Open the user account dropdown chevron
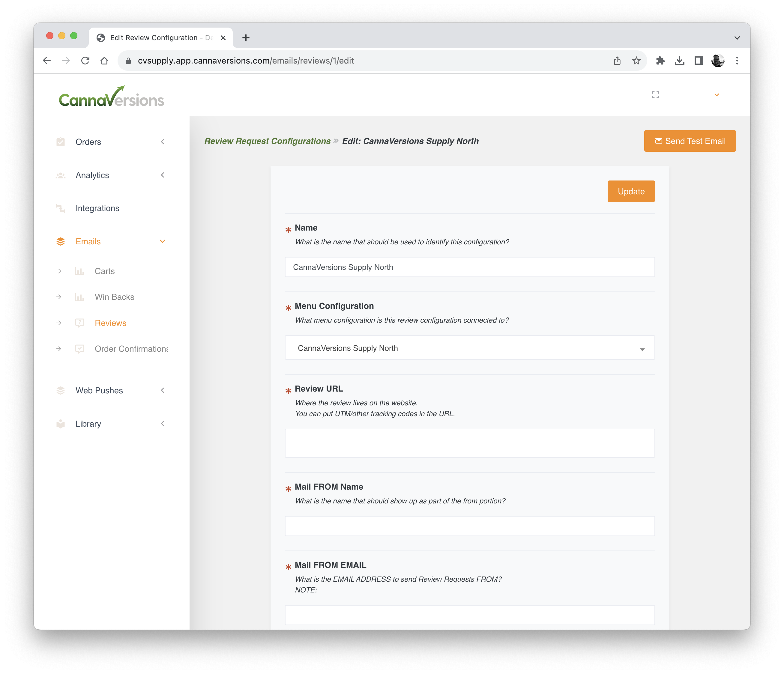The width and height of the screenshot is (784, 674). point(717,94)
